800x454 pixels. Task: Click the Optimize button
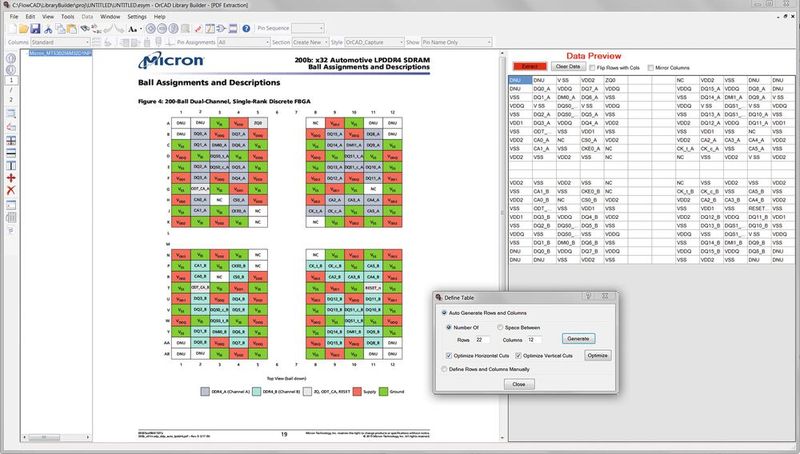tap(597, 355)
